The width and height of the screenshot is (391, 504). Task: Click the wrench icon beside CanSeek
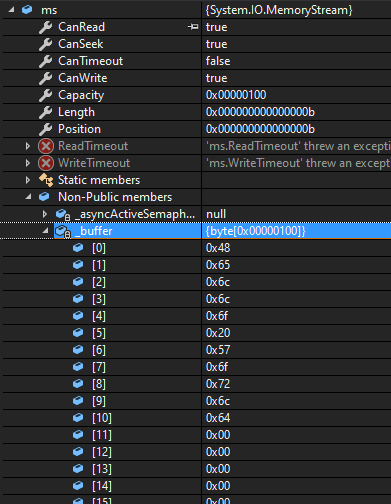[x=46, y=44]
